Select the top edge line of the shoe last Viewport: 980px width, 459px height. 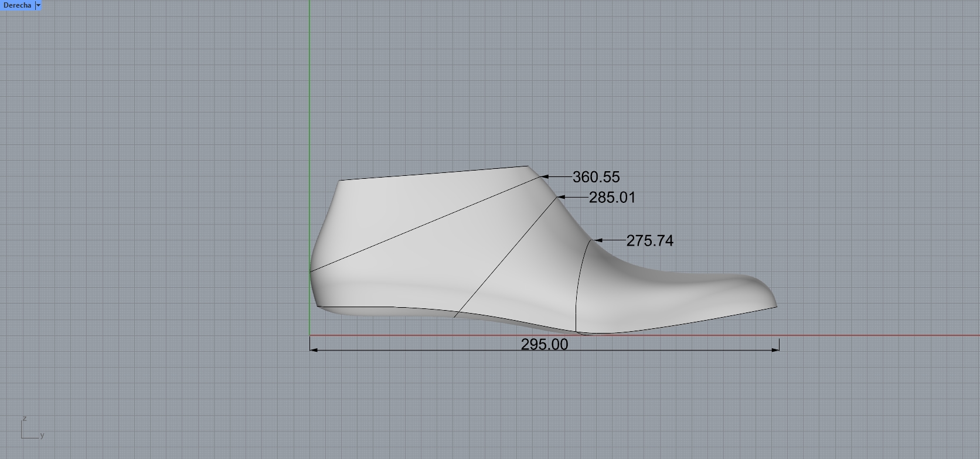[434, 174]
